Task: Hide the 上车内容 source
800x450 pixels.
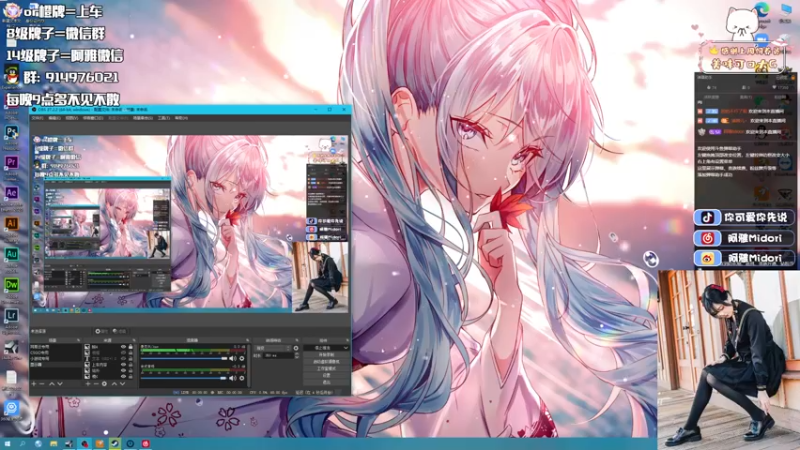Action: pos(123,365)
